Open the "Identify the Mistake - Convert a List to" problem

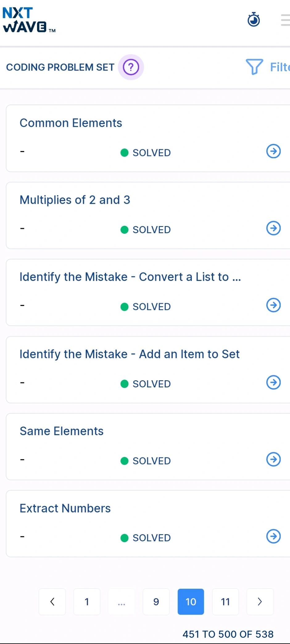click(130, 277)
